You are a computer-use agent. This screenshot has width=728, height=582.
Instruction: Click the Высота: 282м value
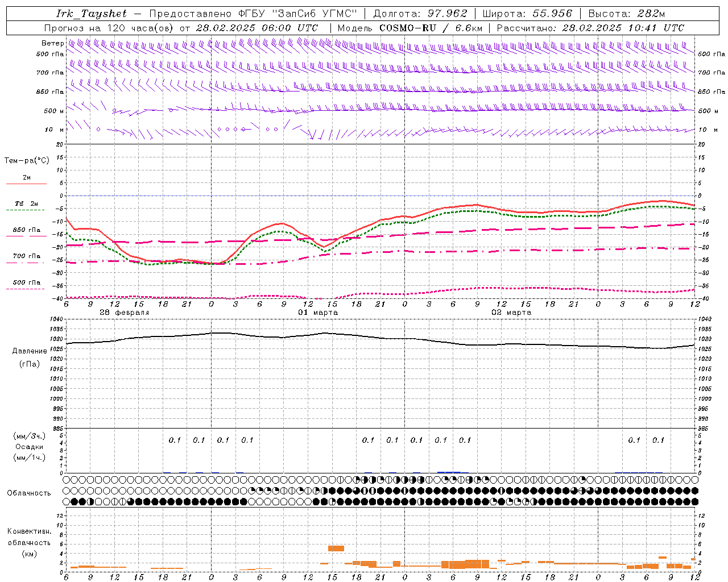coord(627,14)
